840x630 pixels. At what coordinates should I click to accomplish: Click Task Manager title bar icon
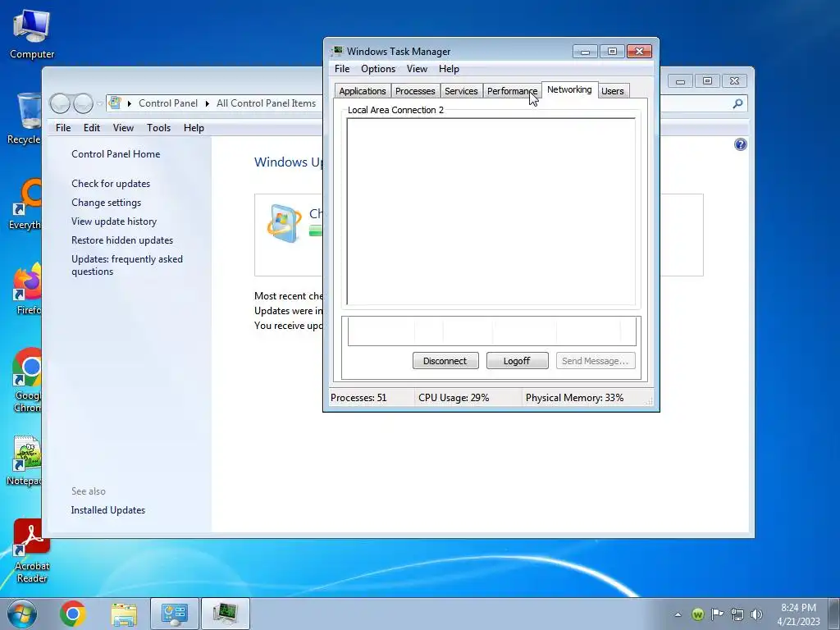(x=336, y=51)
